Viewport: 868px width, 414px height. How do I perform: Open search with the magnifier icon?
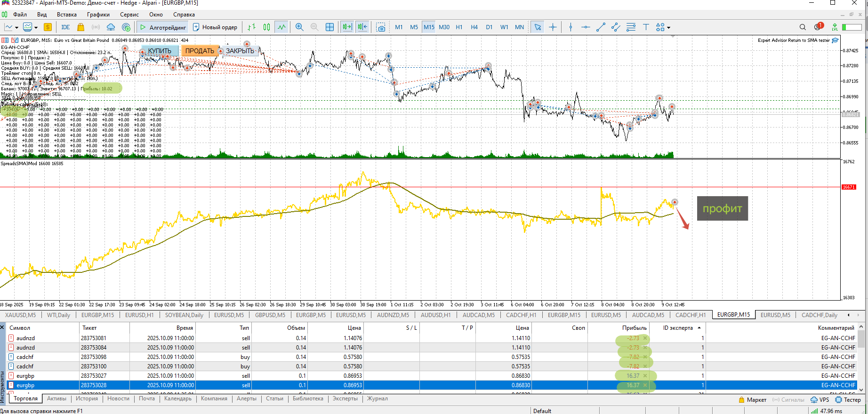click(x=803, y=27)
